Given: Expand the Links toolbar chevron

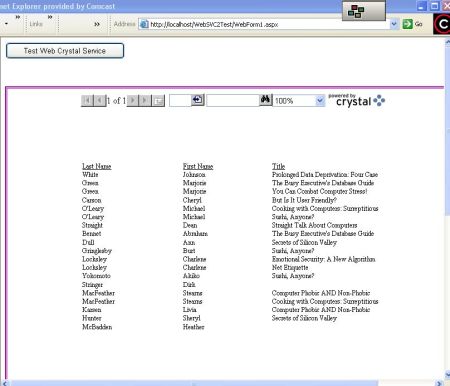Looking at the screenshot, I should coord(50,17).
